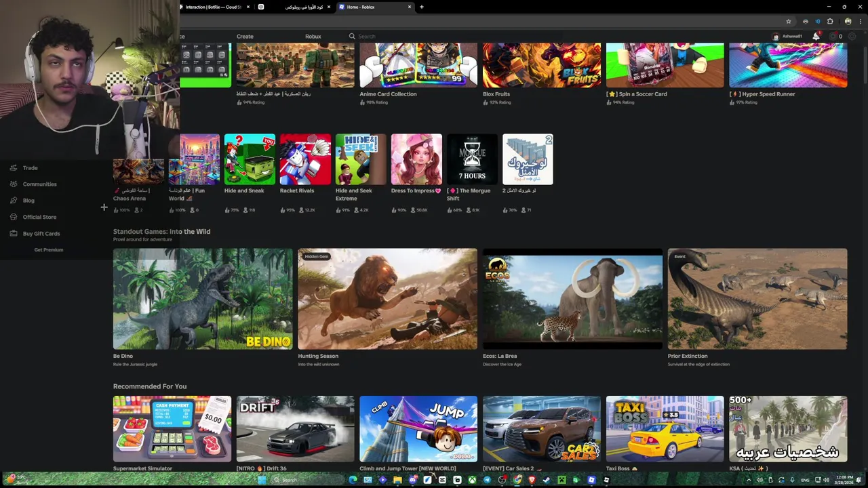
Task: Open the taskbar clock showing 12:06 PM
Action: pos(844,480)
